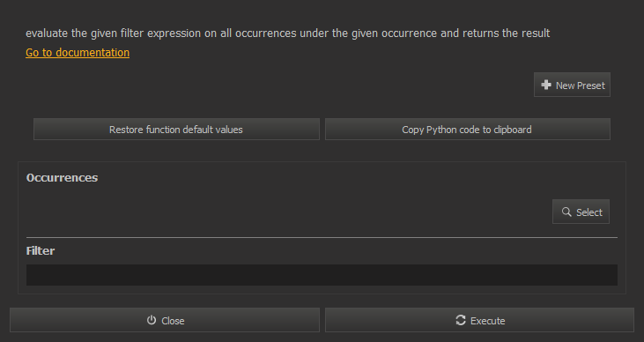Execute the filter function

coord(479,320)
